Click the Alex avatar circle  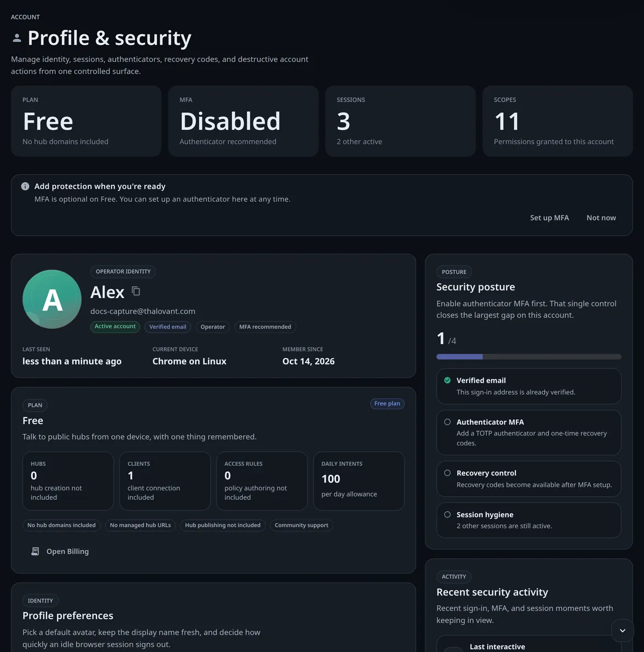(x=52, y=299)
